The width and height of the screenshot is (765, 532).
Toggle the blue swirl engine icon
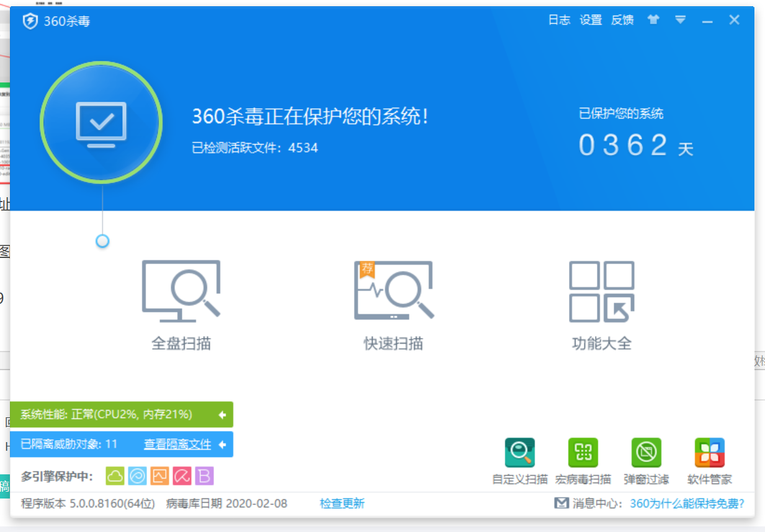[138, 476]
